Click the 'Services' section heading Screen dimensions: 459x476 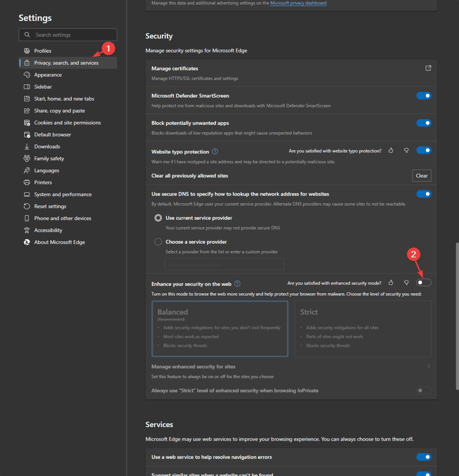(x=159, y=424)
